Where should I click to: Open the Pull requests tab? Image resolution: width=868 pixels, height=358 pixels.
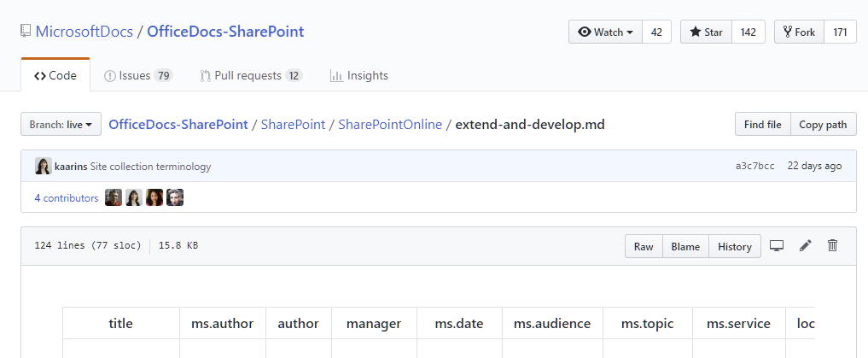pos(250,75)
